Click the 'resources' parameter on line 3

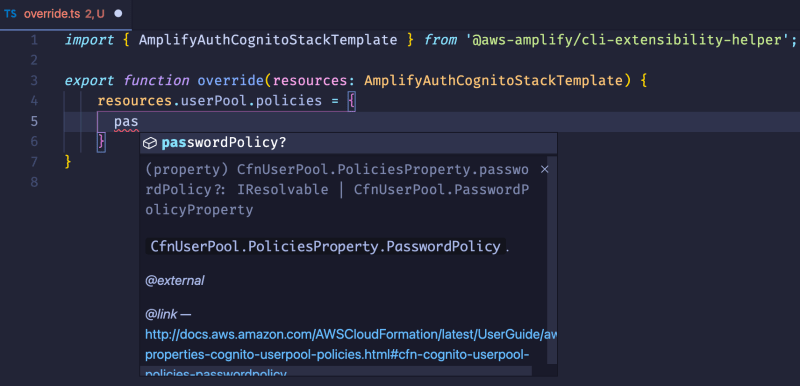tap(310, 81)
